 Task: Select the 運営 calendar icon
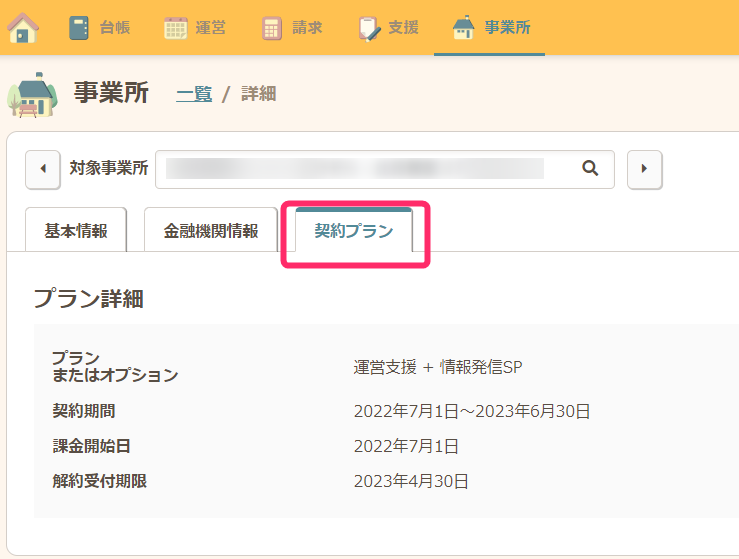coord(176,28)
